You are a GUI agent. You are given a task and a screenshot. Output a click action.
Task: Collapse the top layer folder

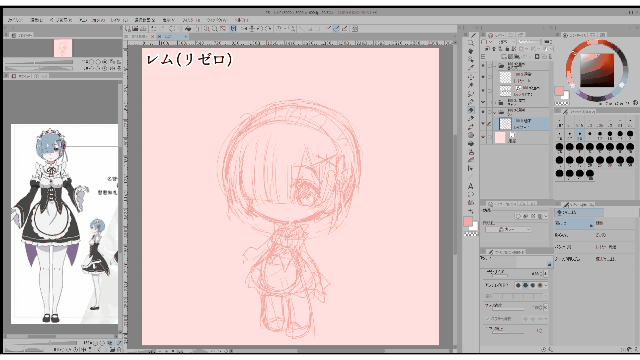tap(495, 66)
